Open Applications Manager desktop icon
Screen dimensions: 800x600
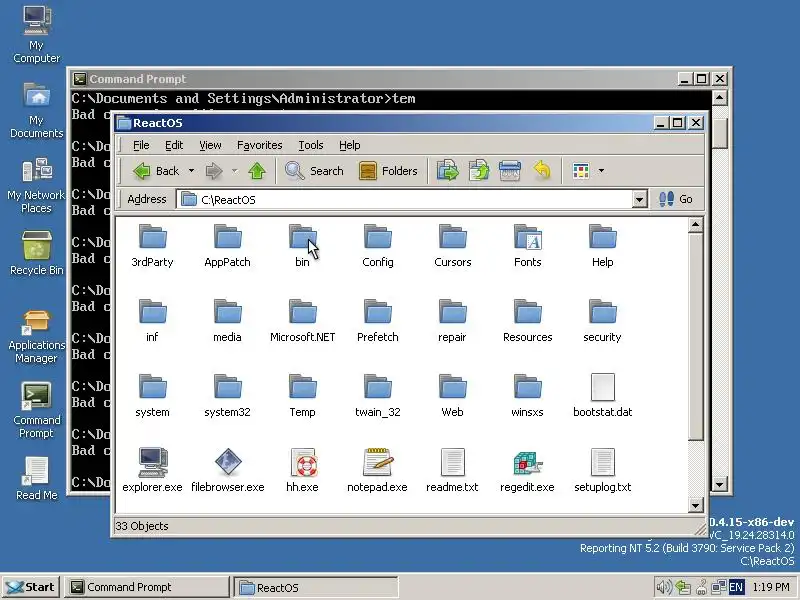pos(36,337)
